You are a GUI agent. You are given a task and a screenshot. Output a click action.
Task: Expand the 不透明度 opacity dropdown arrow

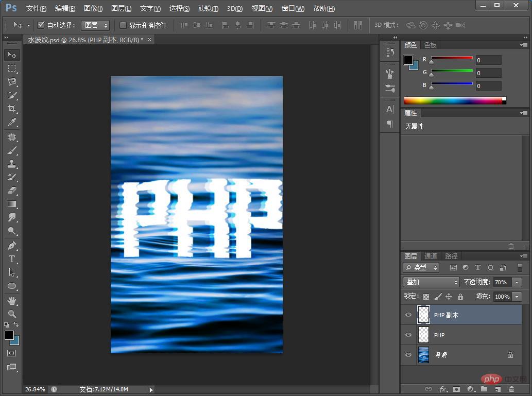click(517, 282)
